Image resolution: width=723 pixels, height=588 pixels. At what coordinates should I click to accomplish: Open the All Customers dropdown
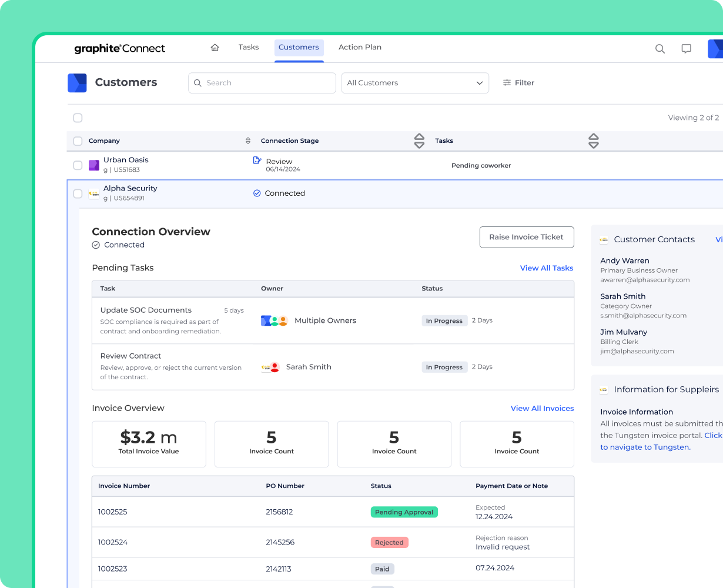415,83
